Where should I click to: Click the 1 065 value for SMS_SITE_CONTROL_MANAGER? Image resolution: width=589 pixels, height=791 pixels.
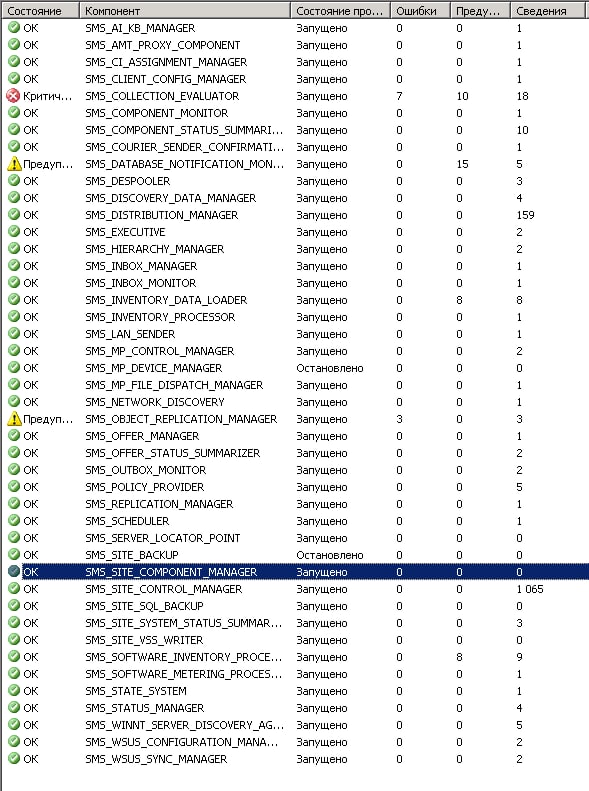tap(530, 589)
